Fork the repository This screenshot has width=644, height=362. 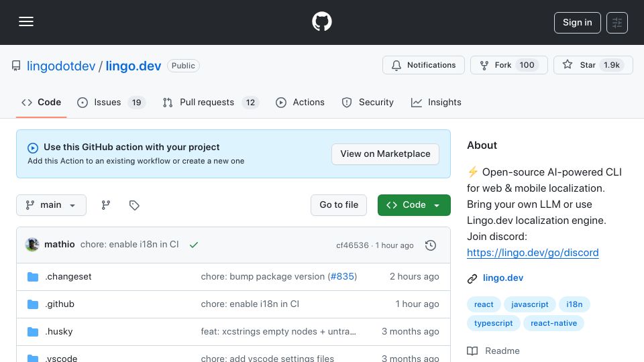(509, 65)
